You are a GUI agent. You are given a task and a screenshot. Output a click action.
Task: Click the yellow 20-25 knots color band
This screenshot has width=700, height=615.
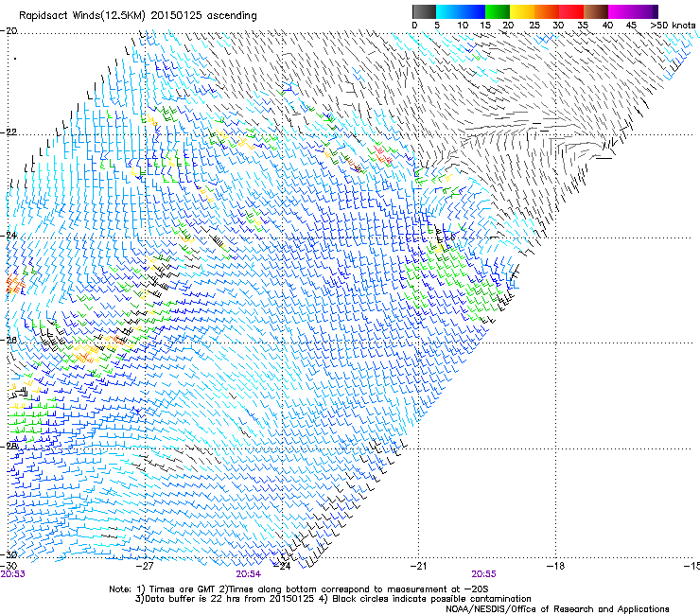[522, 11]
